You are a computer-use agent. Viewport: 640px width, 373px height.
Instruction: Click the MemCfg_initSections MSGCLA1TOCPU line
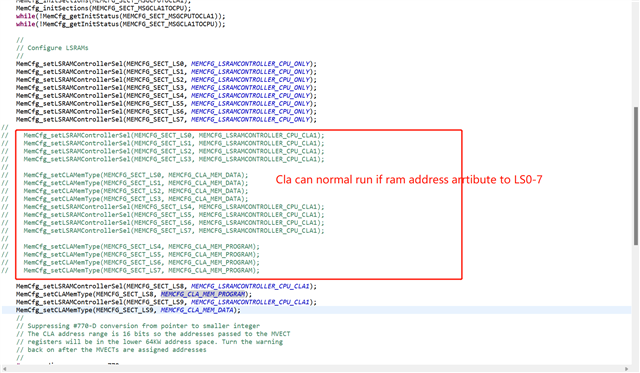click(103, 8)
